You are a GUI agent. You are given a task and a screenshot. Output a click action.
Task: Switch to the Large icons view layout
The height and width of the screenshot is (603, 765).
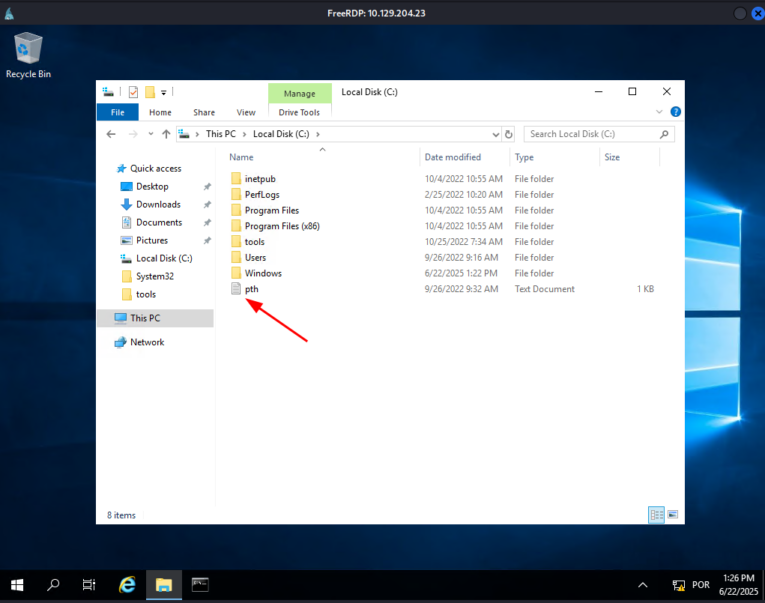(673, 514)
